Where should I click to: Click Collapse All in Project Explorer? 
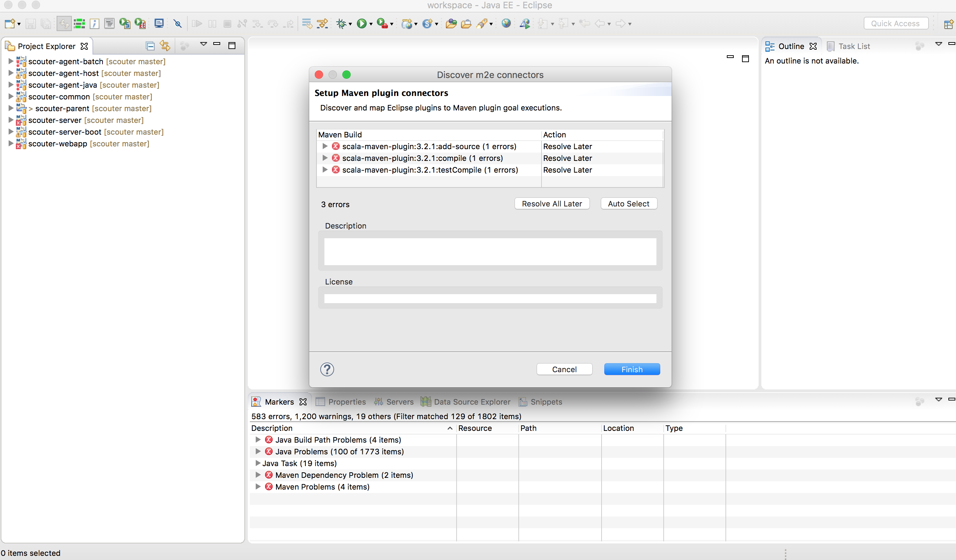[x=149, y=45]
